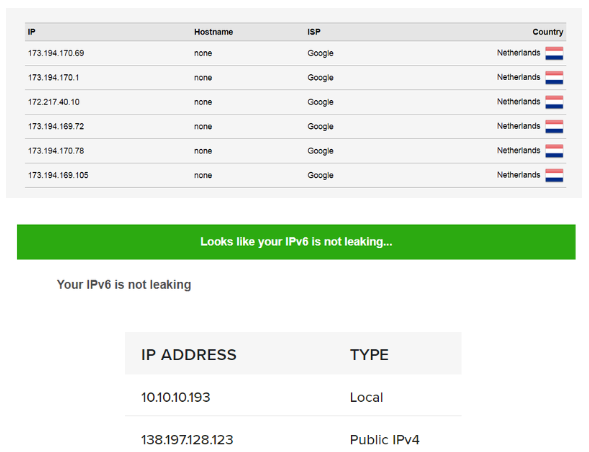Viewport: 589px width, 452px height.
Task: Click the IP ADDRESS table header
Action: pyautogui.click(x=189, y=355)
